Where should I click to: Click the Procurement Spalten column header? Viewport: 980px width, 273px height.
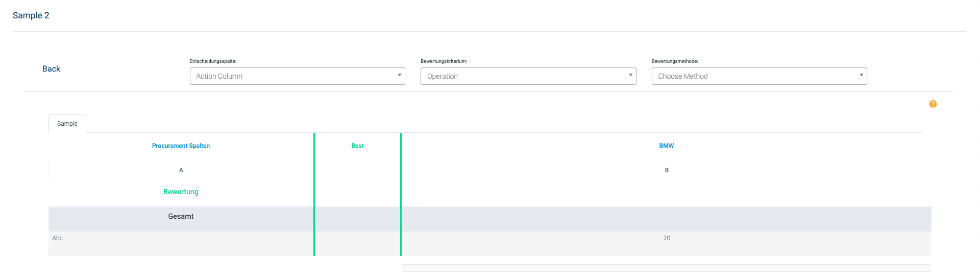(181, 146)
